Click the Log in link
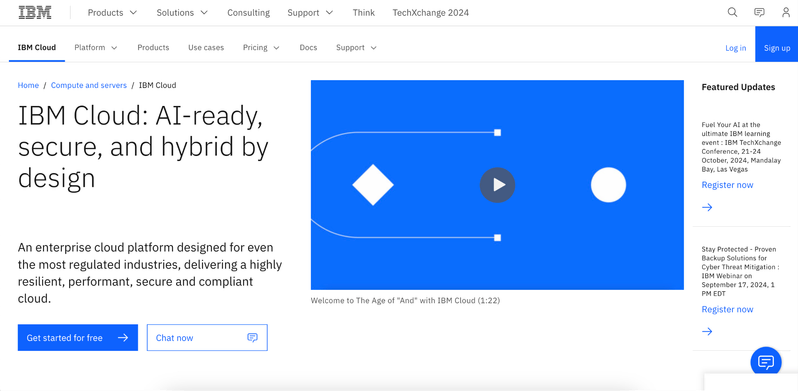 [x=736, y=48]
